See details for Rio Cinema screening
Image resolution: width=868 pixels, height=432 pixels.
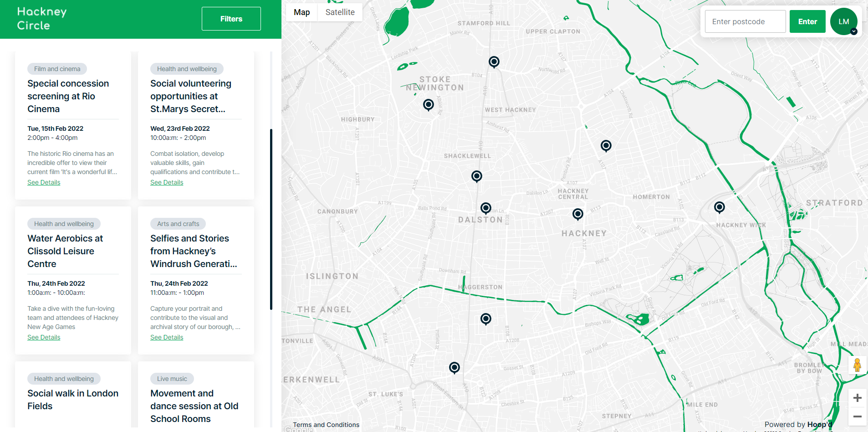(x=44, y=182)
